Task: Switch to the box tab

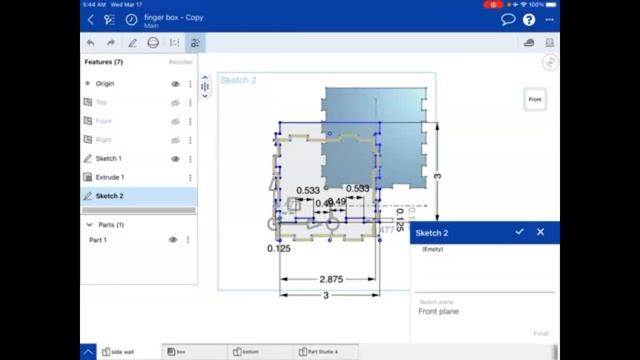Action: [x=195, y=352]
